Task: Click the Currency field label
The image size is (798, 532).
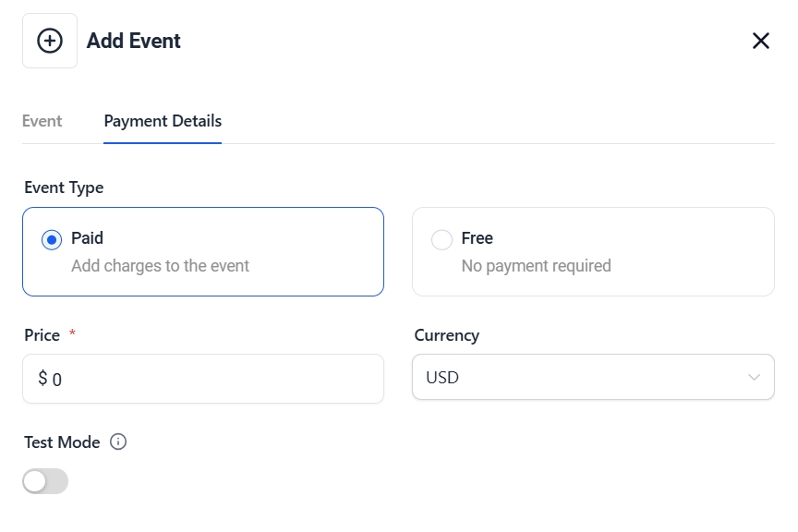Action: coord(447,335)
